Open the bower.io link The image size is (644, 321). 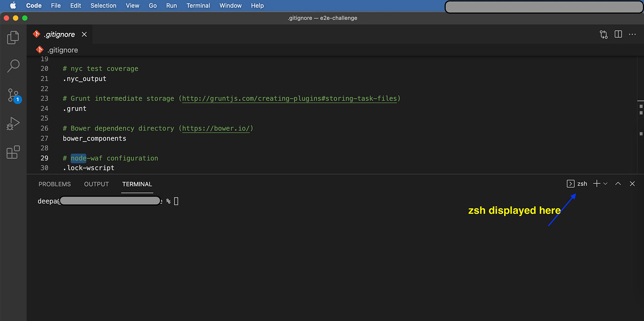[x=216, y=128]
